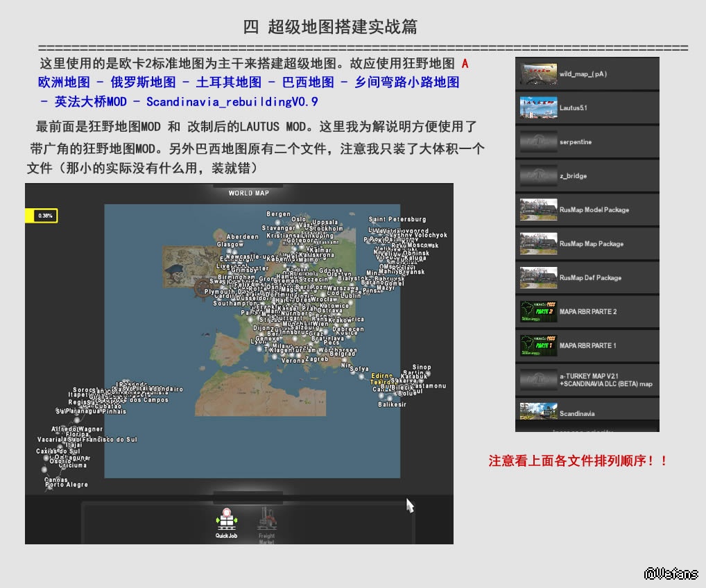
Task: Choose the RusMap Map Package entry
Action: pyautogui.click(x=587, y=243)
